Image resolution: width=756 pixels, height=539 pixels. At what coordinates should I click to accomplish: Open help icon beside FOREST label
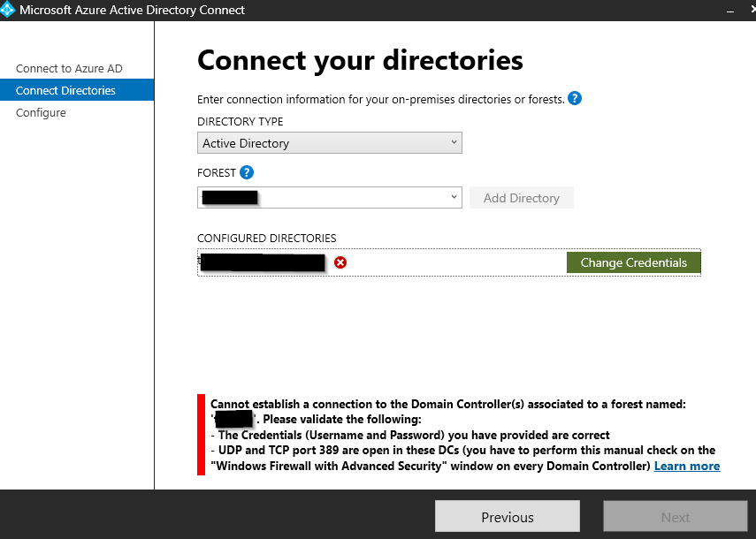pos(247,172)
